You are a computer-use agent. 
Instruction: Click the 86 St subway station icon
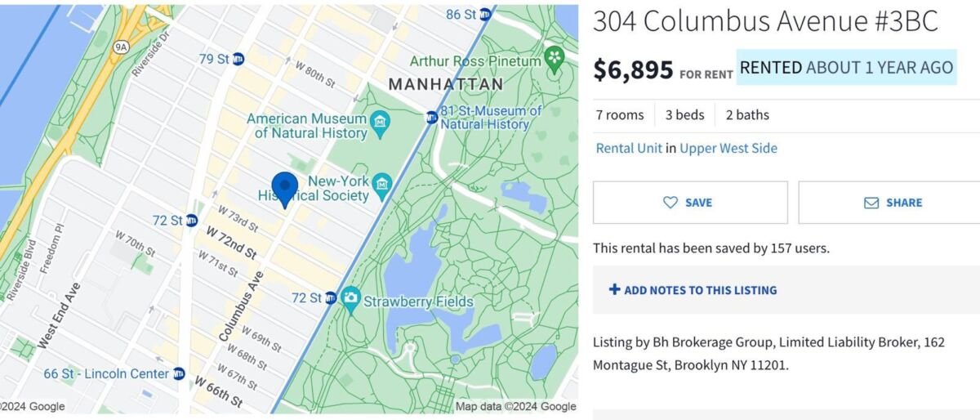pyautogui.click(x=485, y=15)
